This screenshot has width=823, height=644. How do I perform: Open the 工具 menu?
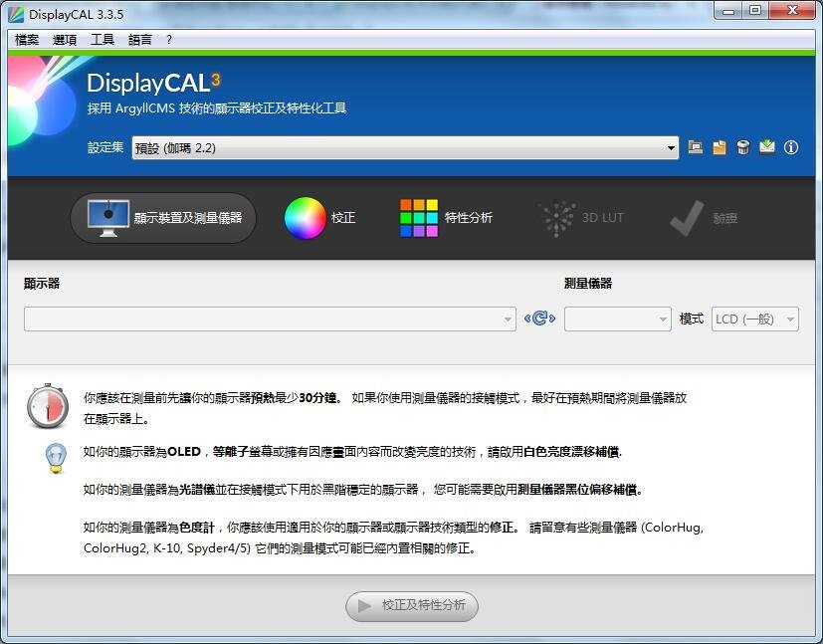coord(103,40)
